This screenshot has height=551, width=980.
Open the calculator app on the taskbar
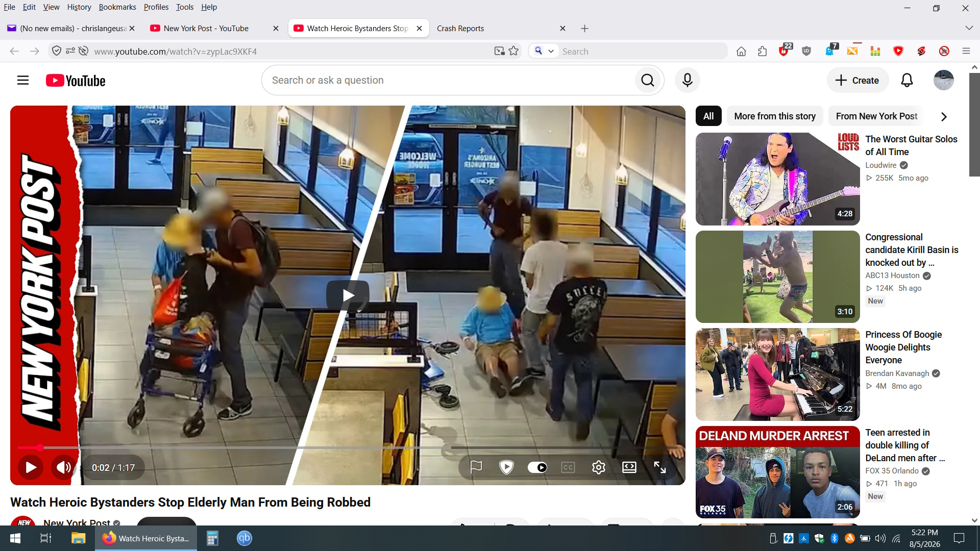pos(212,538)
